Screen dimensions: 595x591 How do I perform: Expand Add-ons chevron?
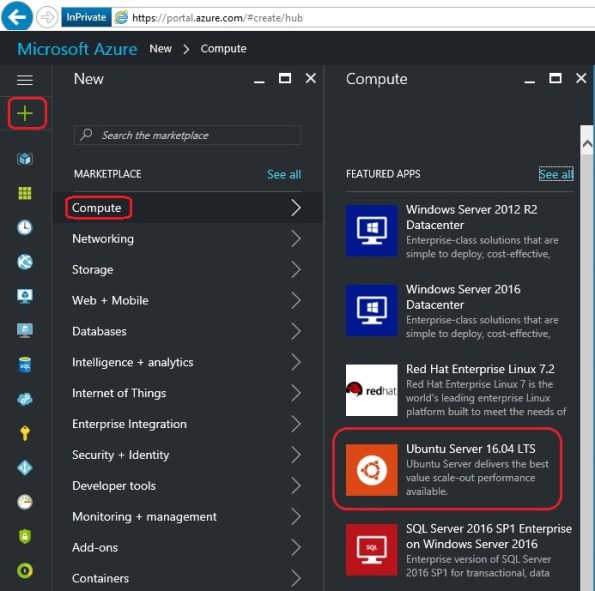[x=296, y=547]
